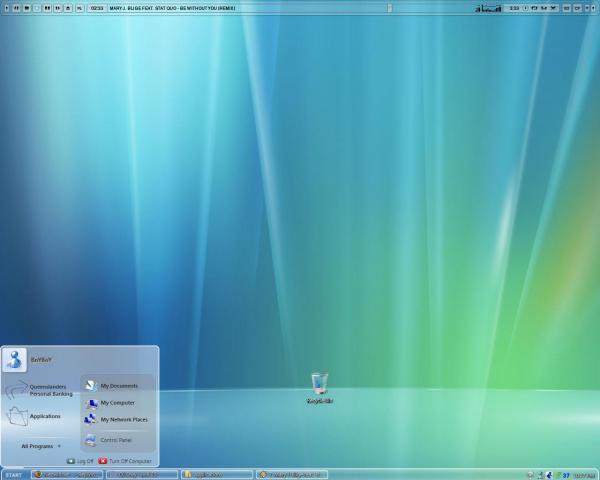Open the Applications folder icon
This screenshot has height=480, width=600.
[17, 416]
